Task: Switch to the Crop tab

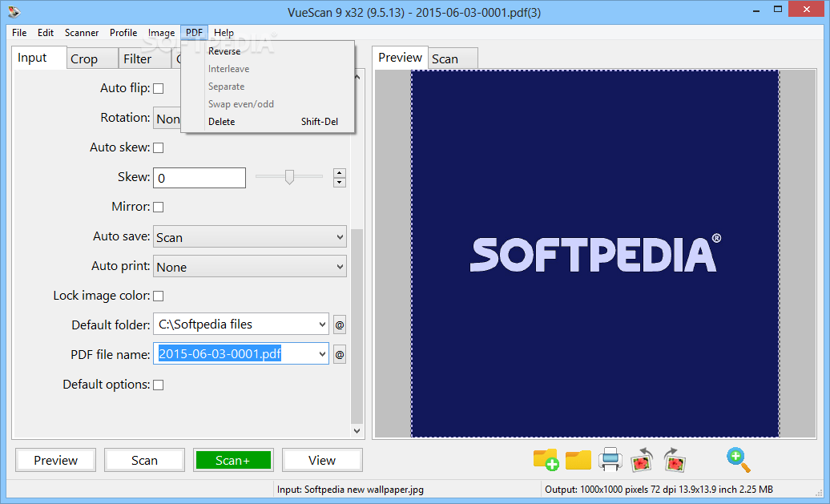Action: coord(93,58)
